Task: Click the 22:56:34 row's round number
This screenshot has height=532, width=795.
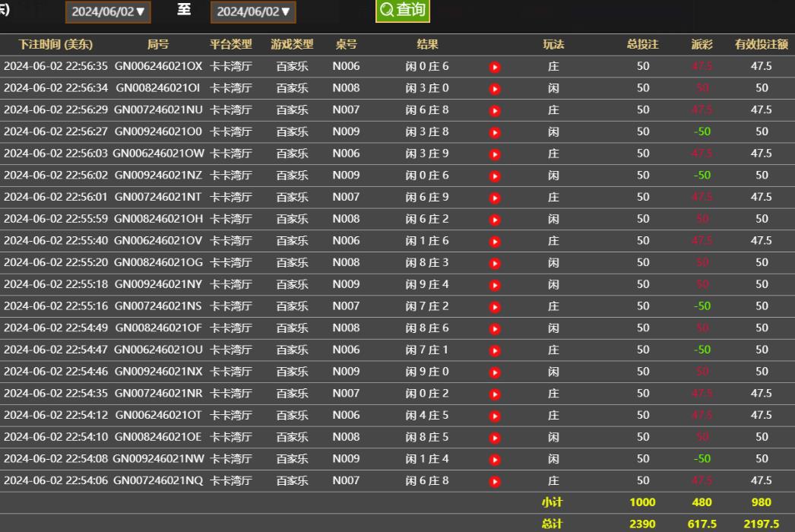Action: click(x=158, y=88)
